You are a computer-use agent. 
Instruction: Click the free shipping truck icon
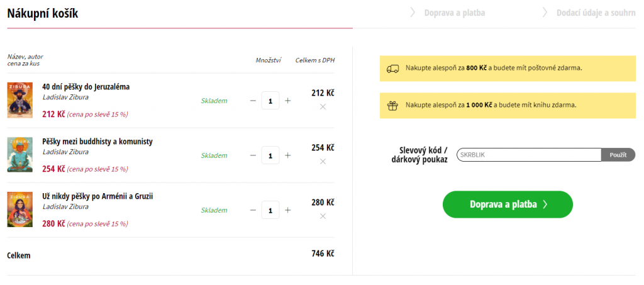click(x=393, y=68)
